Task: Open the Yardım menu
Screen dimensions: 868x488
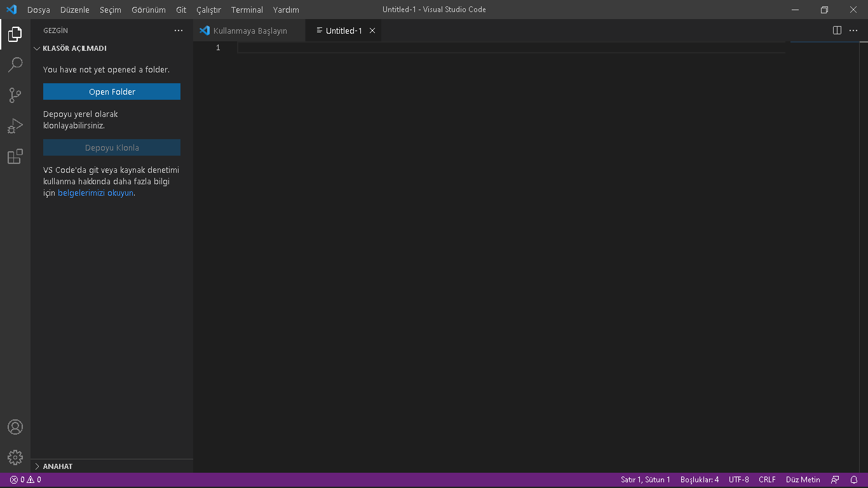Action: pos(286,10)
